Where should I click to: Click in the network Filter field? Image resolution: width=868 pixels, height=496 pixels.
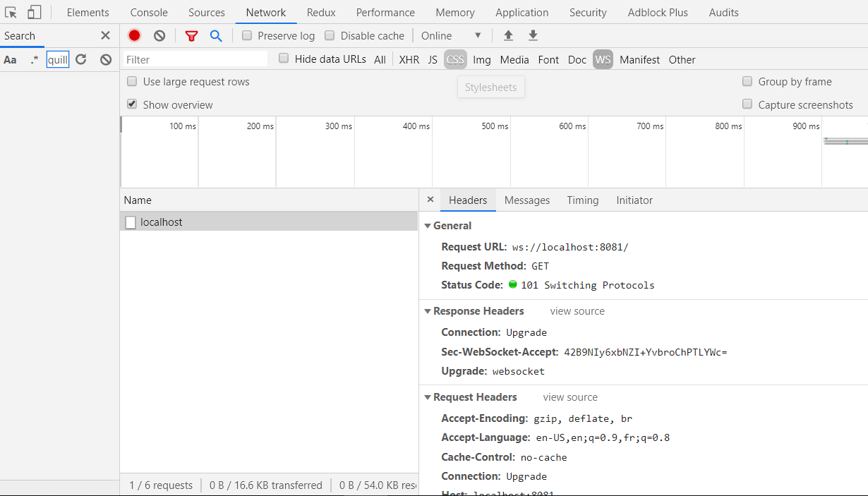tap(195, 59)
